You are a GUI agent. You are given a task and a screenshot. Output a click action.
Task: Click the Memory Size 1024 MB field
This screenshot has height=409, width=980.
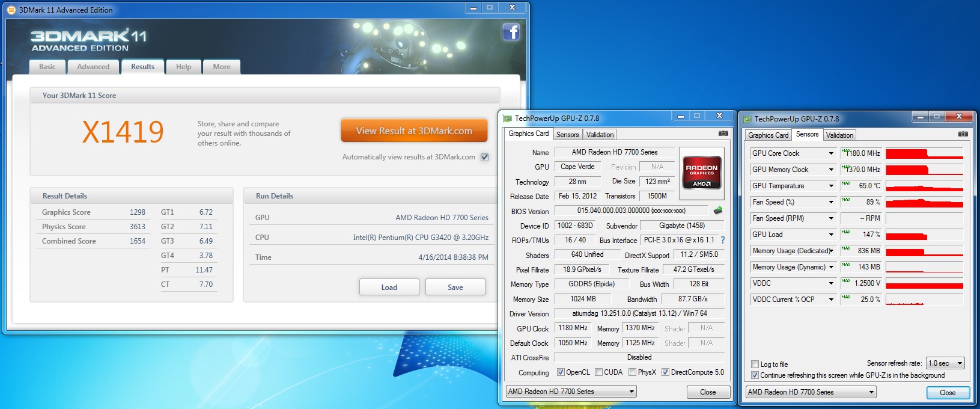coord(583,299)
